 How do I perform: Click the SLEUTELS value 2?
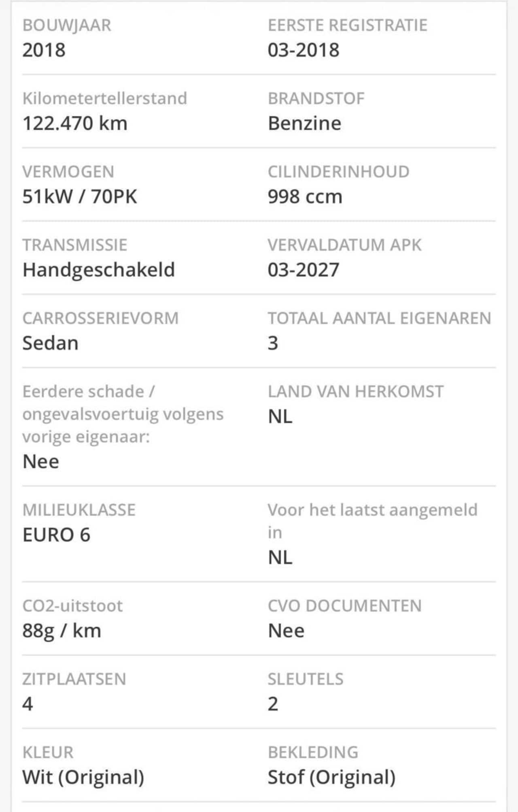(x=273, y=704)
